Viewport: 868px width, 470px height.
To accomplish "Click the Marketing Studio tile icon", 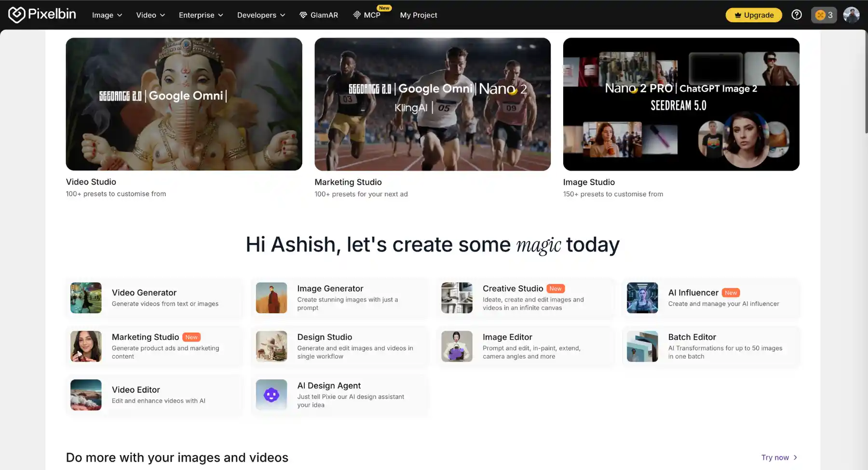I will click(86, 347).
